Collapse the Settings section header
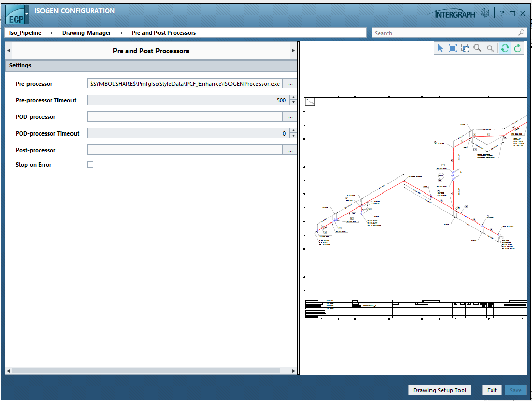532x401 pixels. 151,65
